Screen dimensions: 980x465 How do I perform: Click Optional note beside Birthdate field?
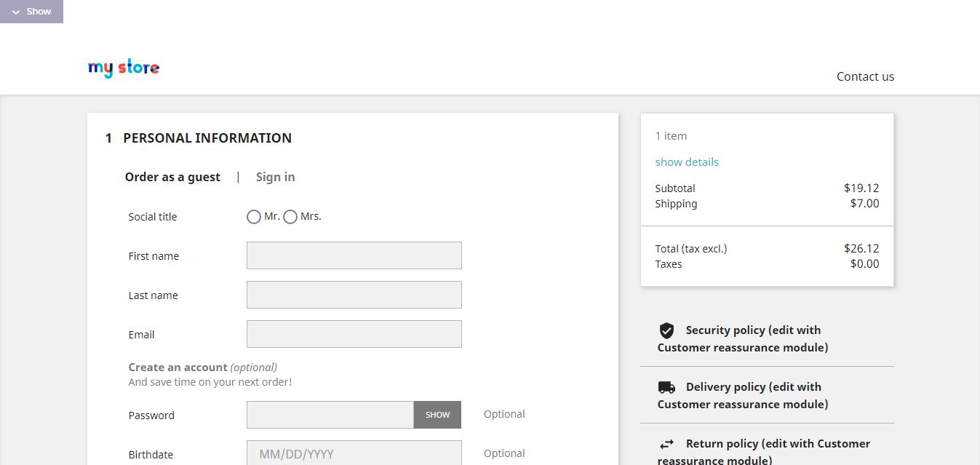tap(504, 453)
